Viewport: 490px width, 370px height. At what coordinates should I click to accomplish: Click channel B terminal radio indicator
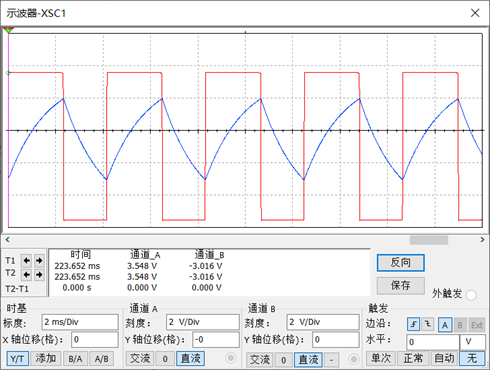click(x=354, y=359)
